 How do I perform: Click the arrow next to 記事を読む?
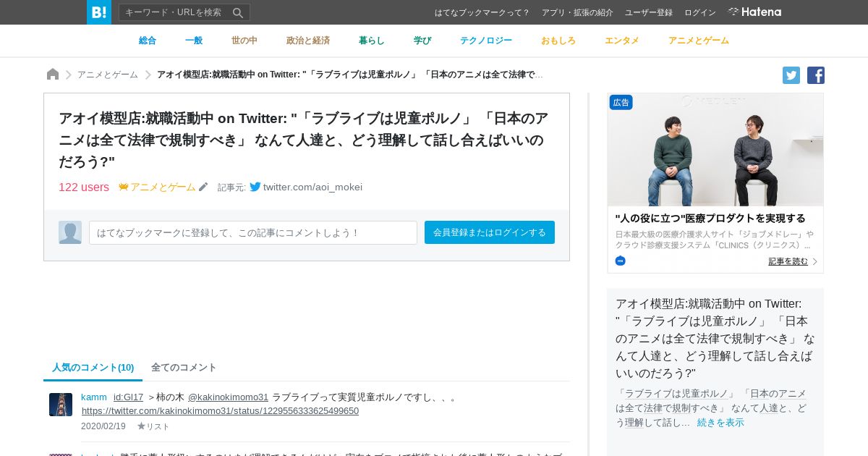tap(814, 261)
